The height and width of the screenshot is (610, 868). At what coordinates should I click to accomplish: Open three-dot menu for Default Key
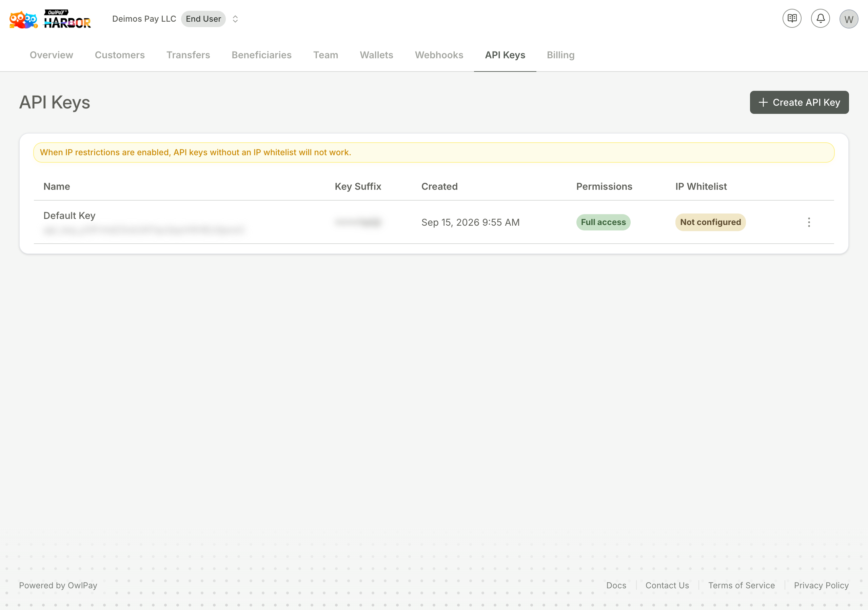809,222
